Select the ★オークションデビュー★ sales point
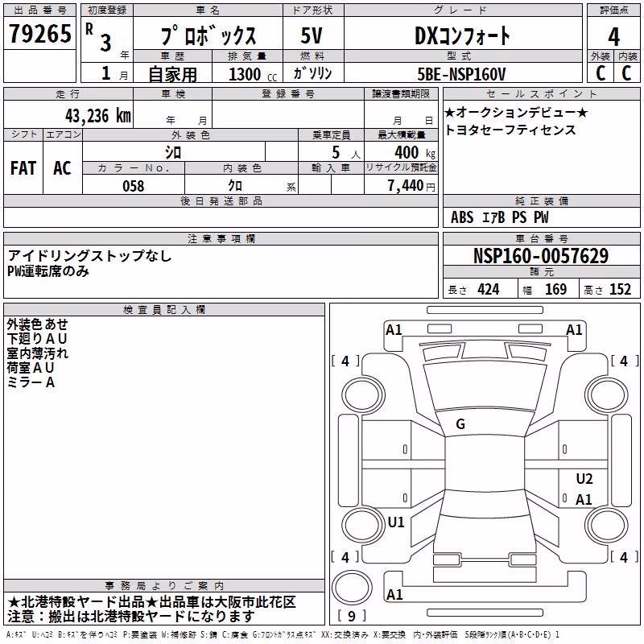Screen dimensions: 644x644 click(x=517, y=113)
